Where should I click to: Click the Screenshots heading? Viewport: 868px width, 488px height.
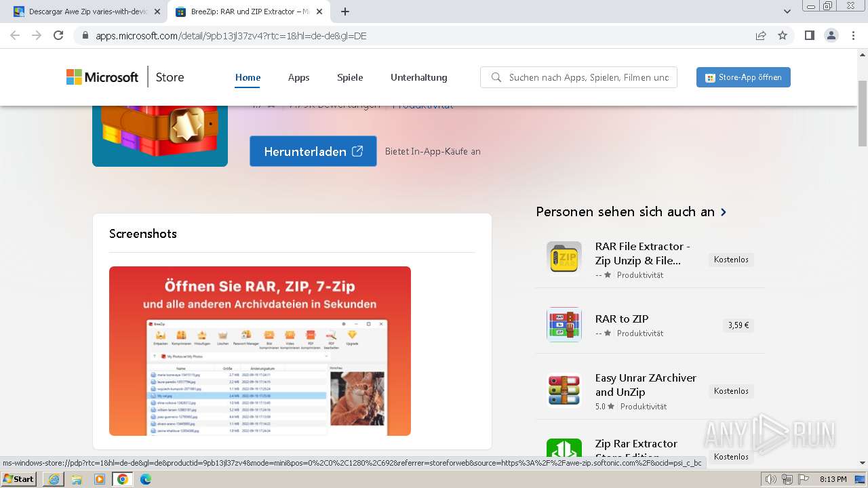[x=143, y=234]
